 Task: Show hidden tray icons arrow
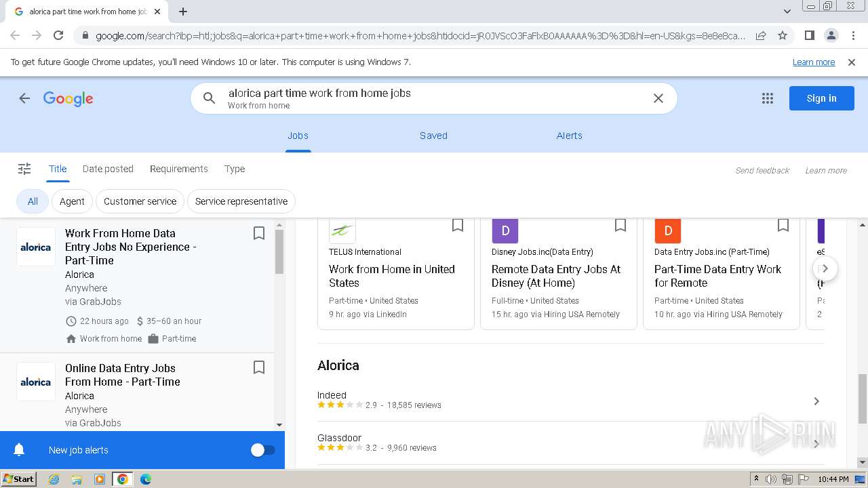756,479
